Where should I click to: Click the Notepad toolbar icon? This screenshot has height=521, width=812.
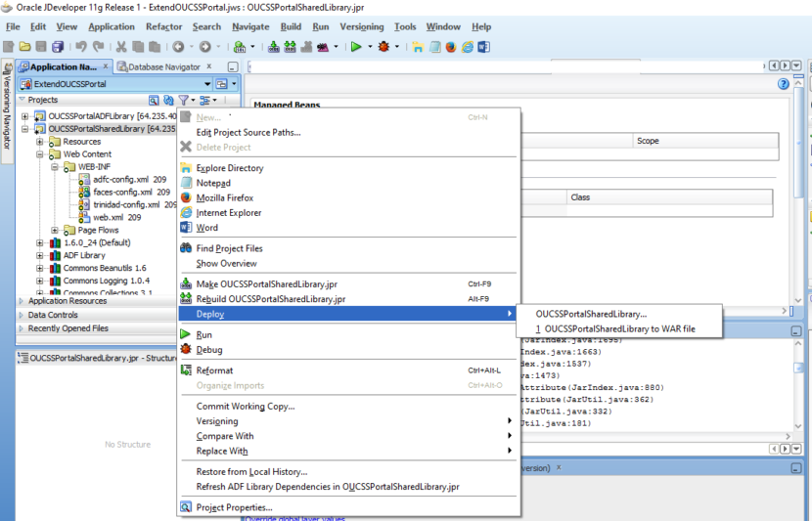click(435, 47)
